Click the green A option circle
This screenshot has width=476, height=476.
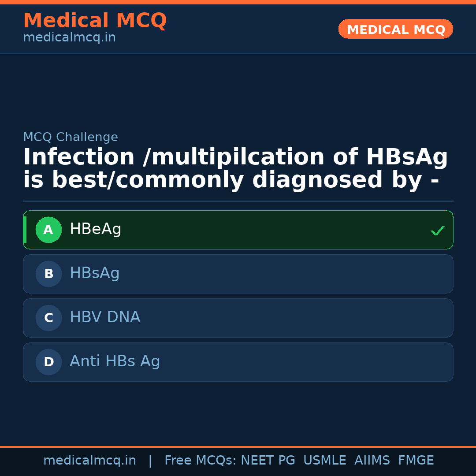[x=48, y=230]
